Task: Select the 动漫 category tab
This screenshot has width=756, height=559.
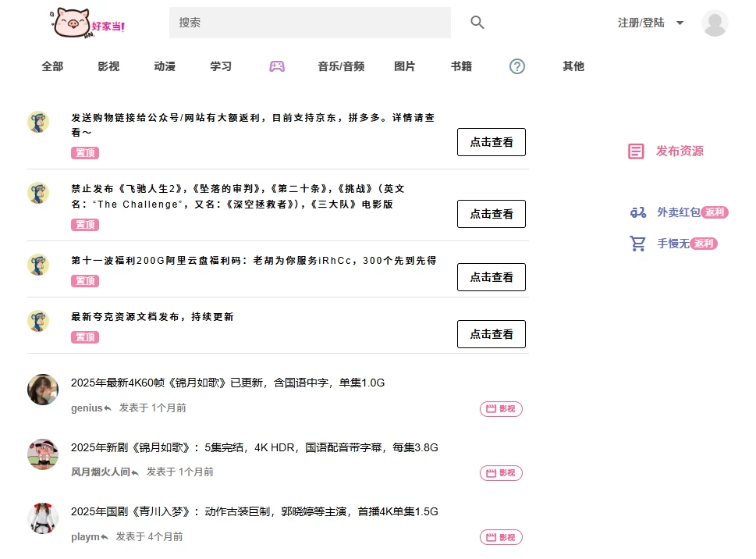Action: (x=165, y=66)
